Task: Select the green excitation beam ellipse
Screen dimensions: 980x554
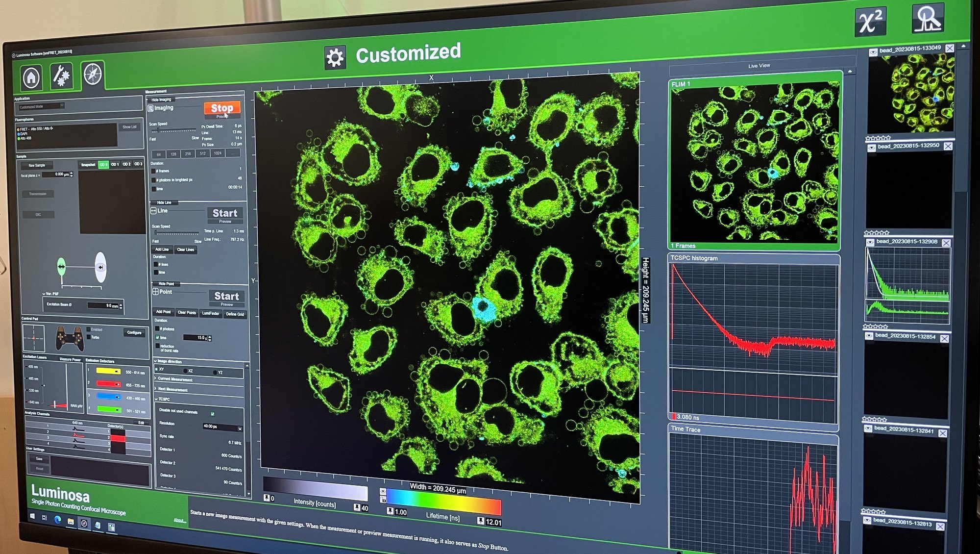Action: (61, 266)
